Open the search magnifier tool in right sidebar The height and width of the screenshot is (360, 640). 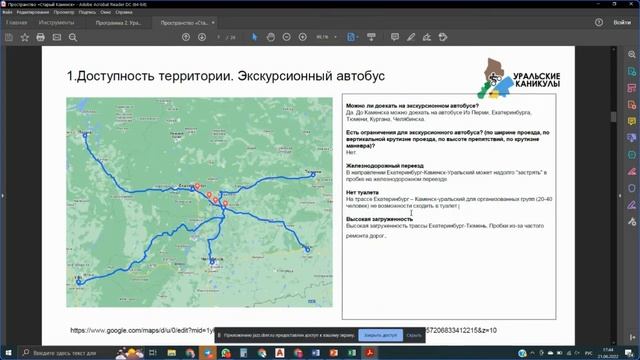pos(632,54)
